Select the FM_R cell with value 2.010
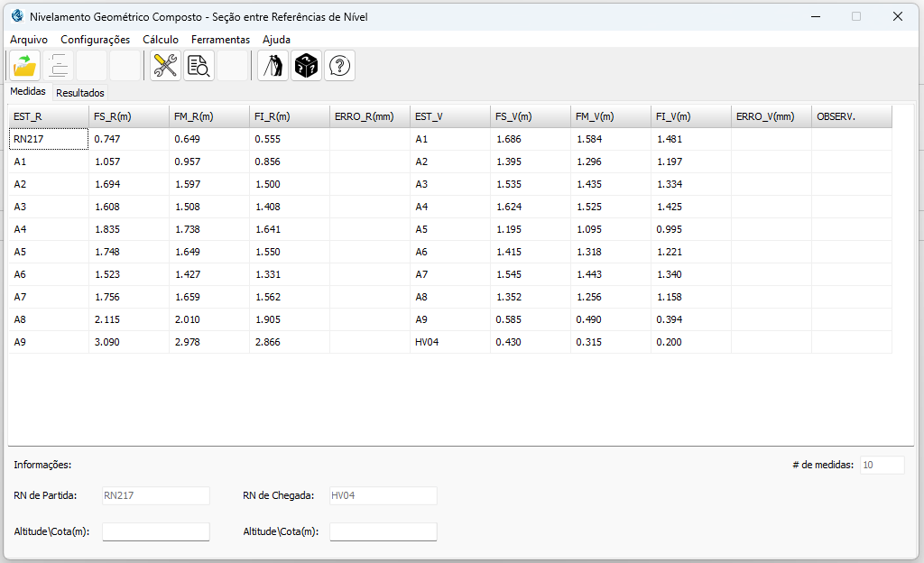 click(209, 319)
